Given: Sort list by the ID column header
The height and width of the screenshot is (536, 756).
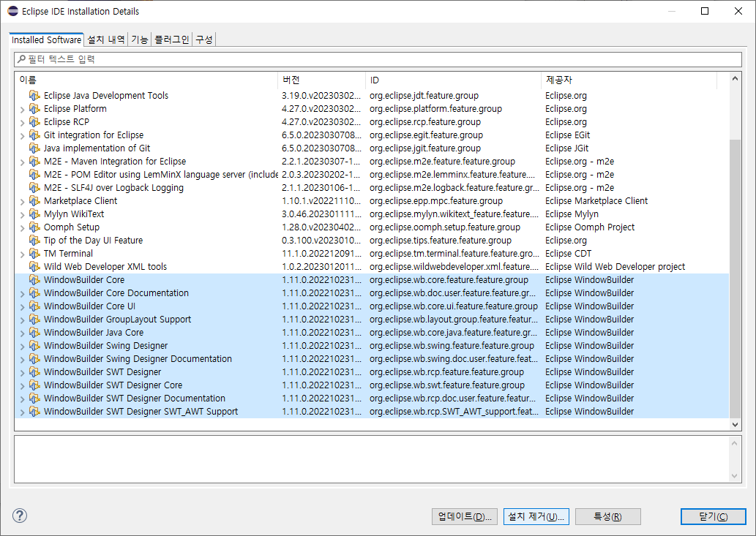Looking at the screenshot, I should [x=453, y=80].
